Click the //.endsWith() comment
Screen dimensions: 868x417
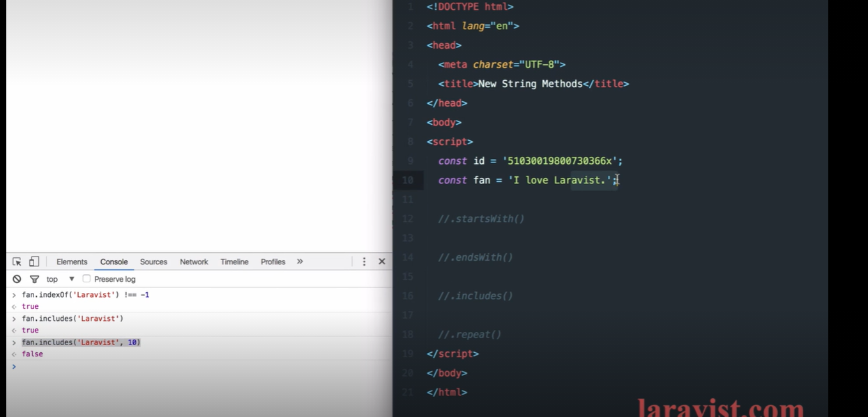pos(475,257)
